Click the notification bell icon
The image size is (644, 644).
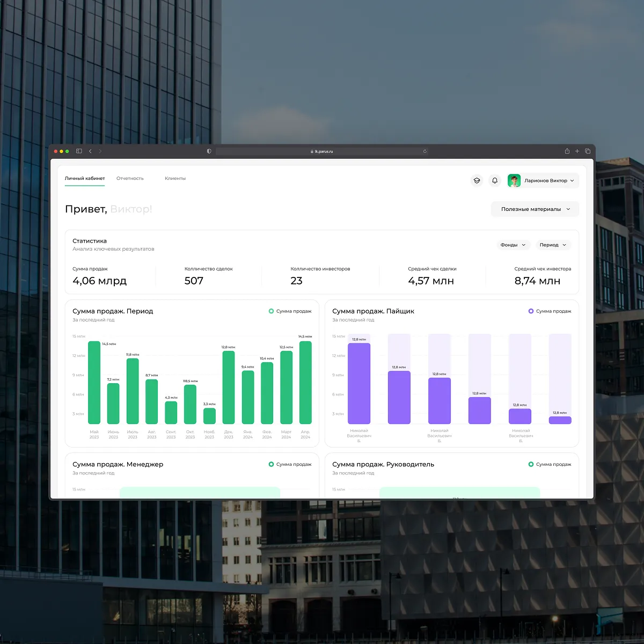tap(495, 181)
